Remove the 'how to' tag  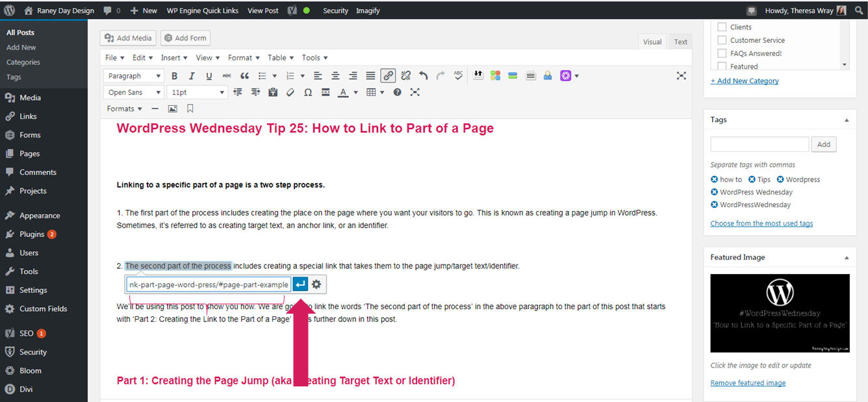click(x=714, y=179)
